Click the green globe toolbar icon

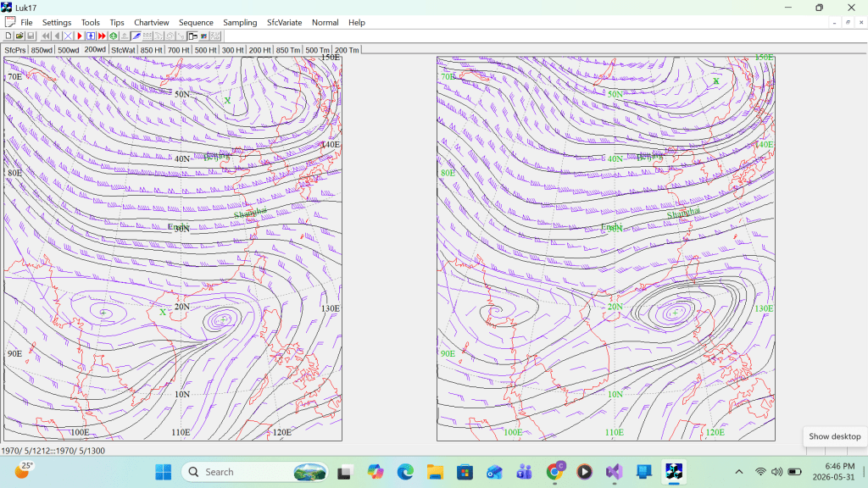114,36
